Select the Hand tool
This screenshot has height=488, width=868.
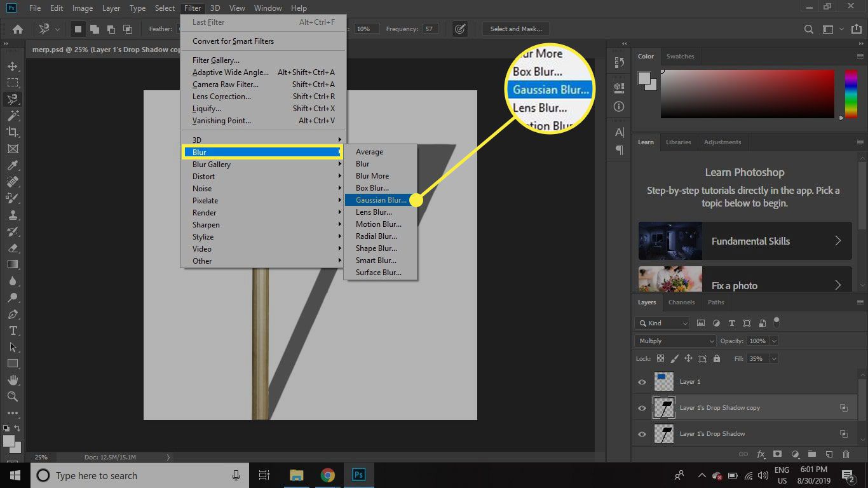12,380
